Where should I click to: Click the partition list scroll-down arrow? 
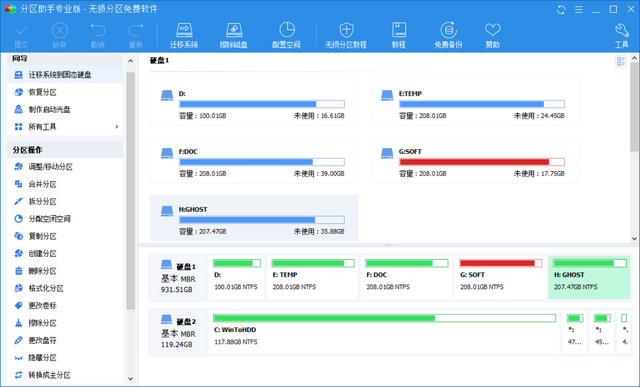point(634,239)
